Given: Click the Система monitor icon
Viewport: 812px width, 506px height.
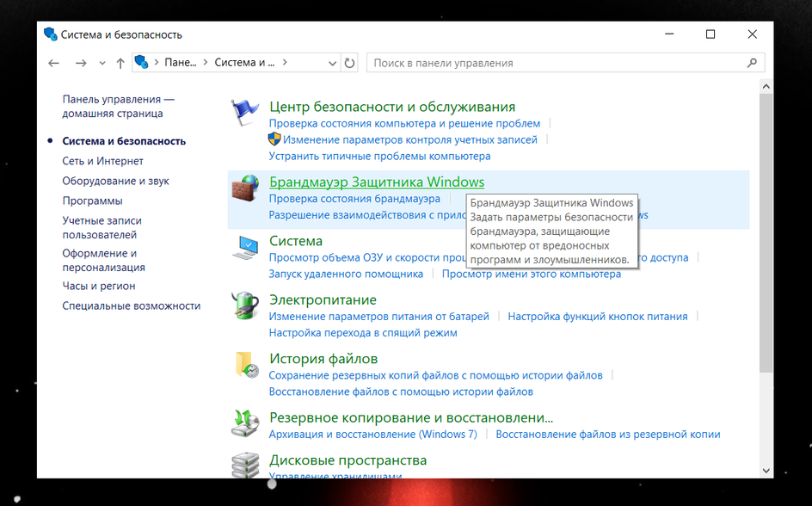Looking at the screenshot, I should pos(244,247).
